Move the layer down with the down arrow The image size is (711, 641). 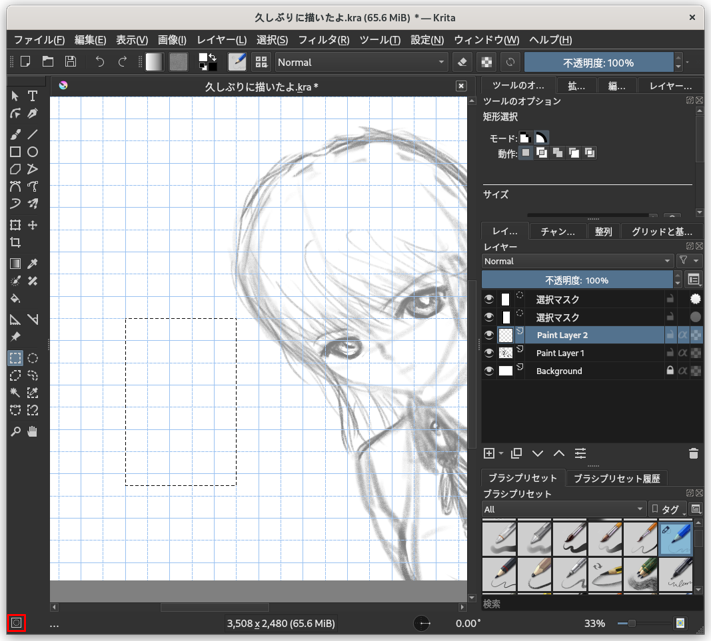(x=538, y=453)
